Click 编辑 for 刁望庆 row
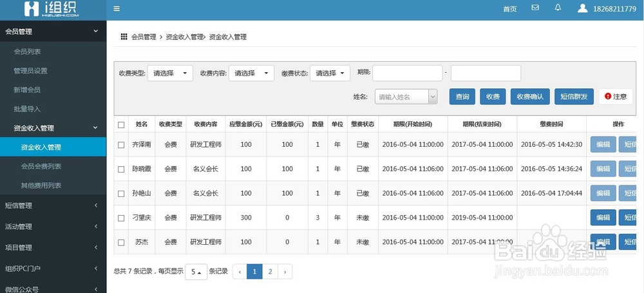Image resolution: width=644 pixels, height=293 pixels. pos(603,218)
